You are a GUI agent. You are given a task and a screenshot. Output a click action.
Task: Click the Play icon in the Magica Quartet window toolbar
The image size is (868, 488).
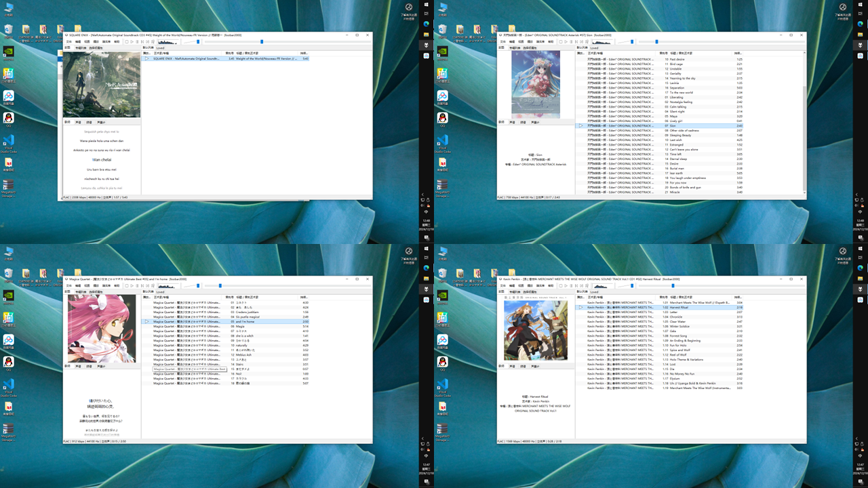132,285
